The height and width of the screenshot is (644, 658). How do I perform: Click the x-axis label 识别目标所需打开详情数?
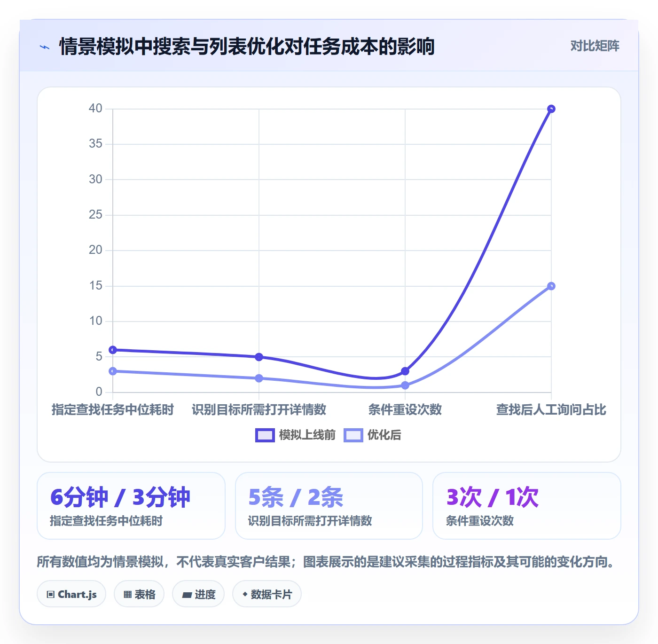point(259,410)
